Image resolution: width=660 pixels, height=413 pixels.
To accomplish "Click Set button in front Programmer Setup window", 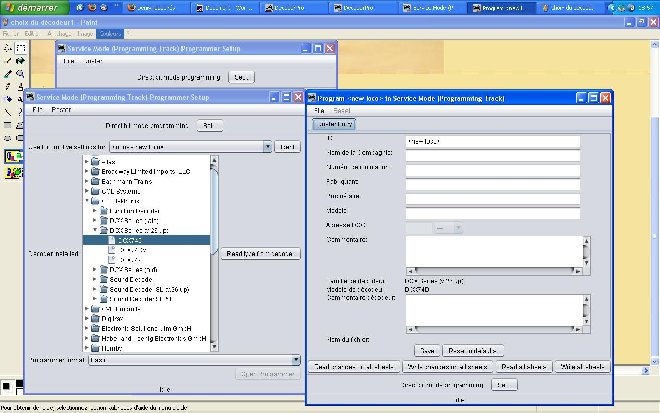I will tap(209, 125).
